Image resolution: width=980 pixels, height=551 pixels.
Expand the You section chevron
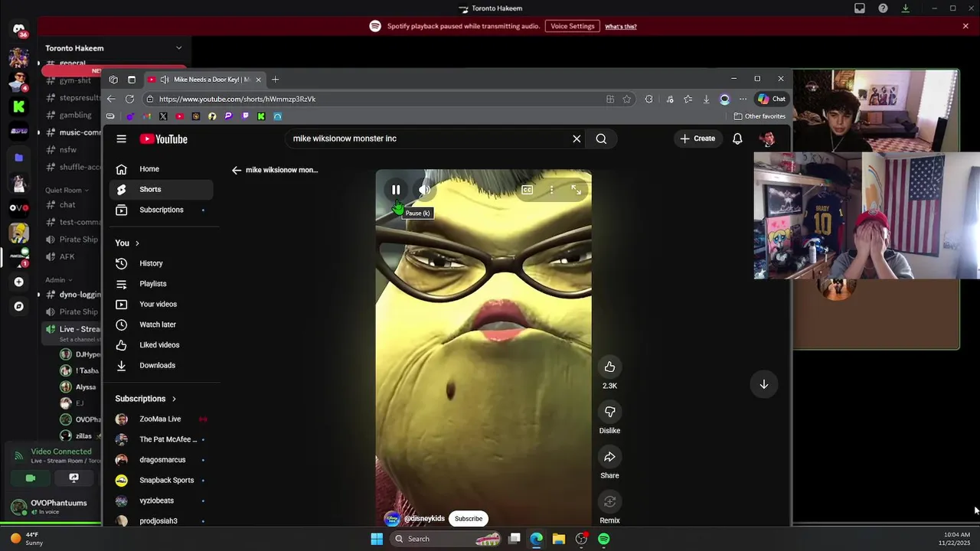pos(137,243)
